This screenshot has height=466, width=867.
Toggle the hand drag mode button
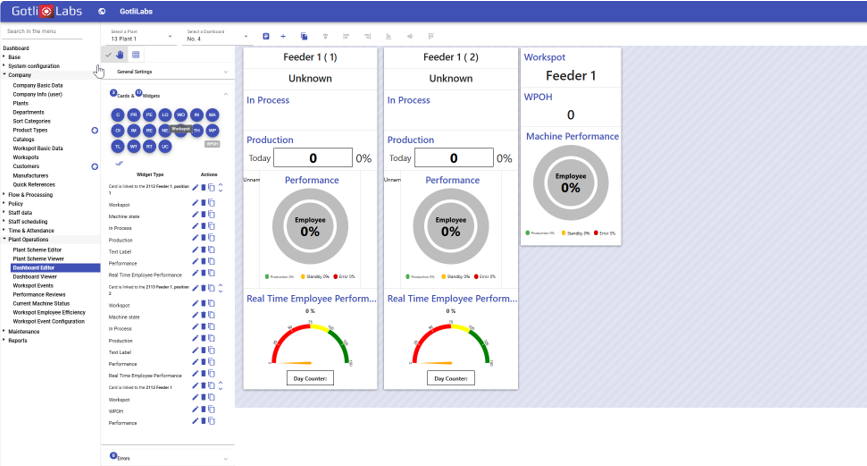coord(119,54)
